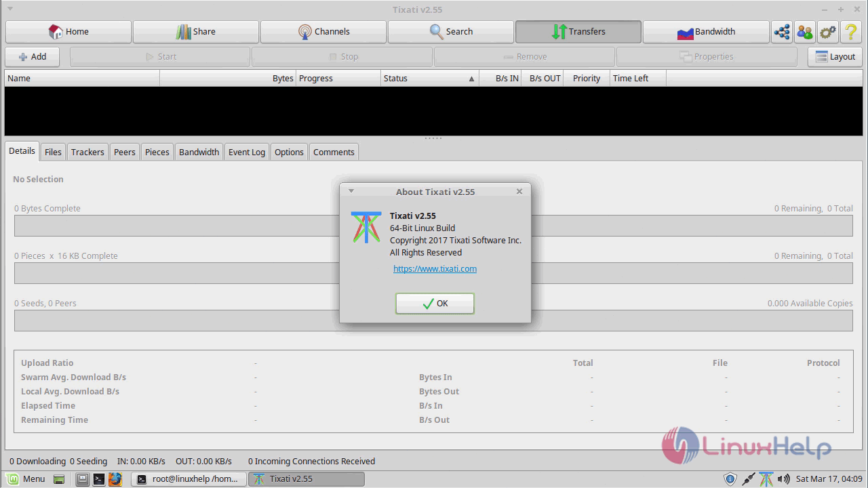
Task: Launch Firefox from the taskbar
Action: pos(115,479)
